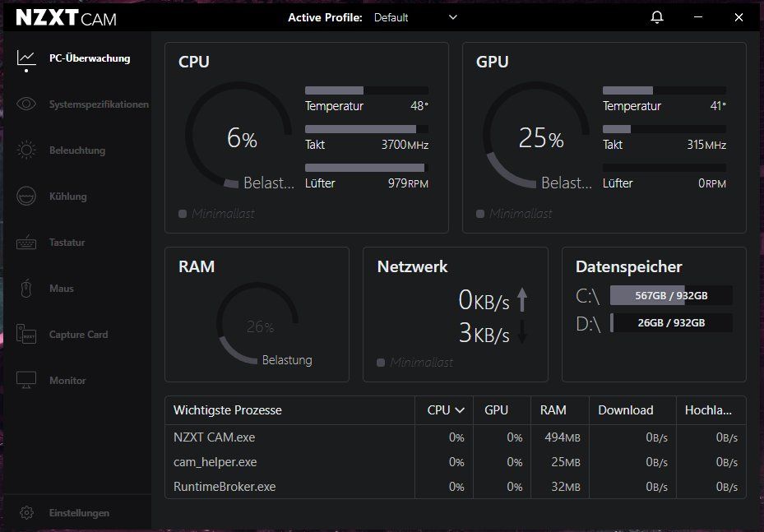Click the Tastatur keyboard icon
The height and width of the screenshot is (532, 764).
point(26,242)
